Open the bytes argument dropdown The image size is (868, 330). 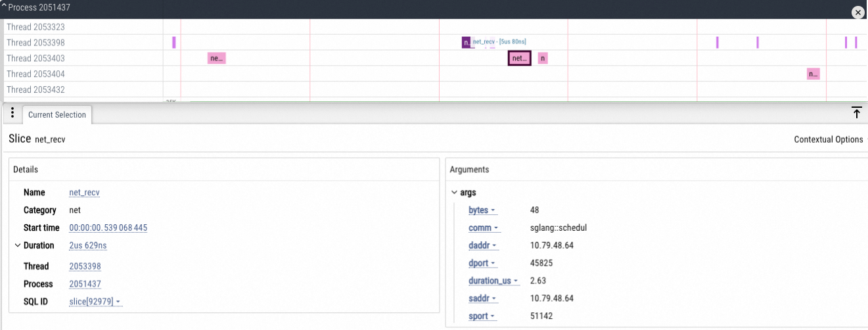[482, 210]
